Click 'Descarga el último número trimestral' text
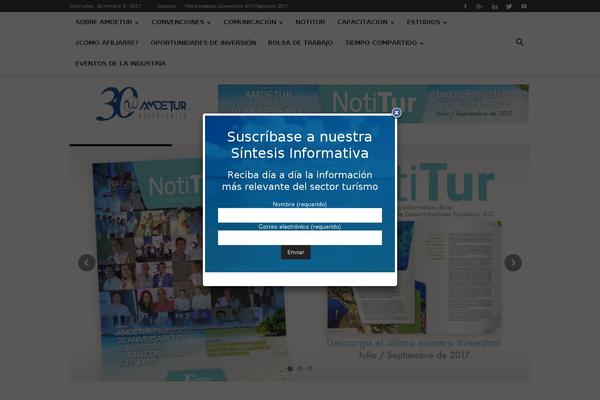 [x=413, y=343]
